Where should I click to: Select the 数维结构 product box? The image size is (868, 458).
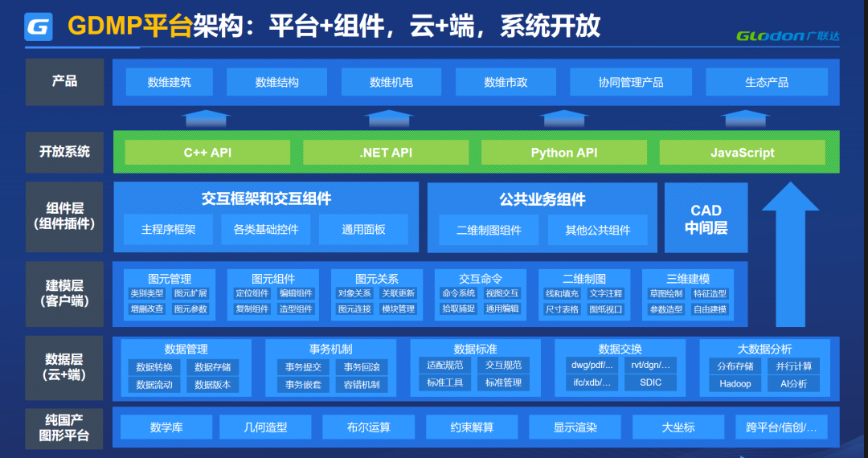click(x=276, y=83)
